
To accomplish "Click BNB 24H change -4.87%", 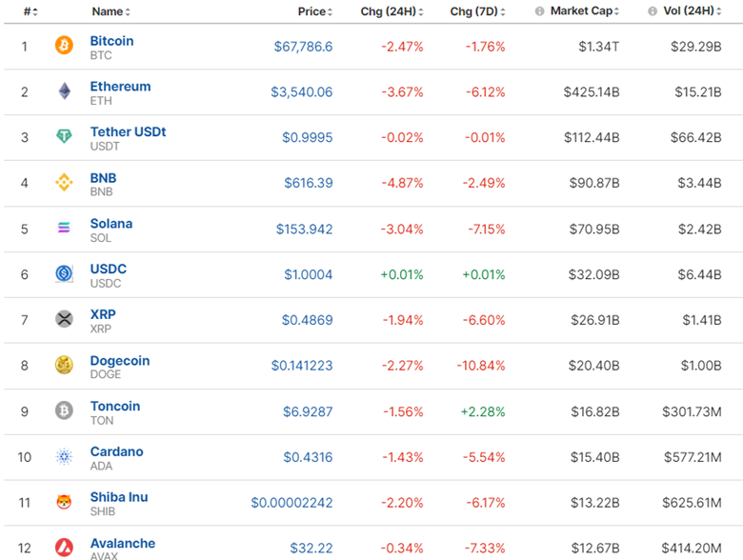I will [402, 183].
